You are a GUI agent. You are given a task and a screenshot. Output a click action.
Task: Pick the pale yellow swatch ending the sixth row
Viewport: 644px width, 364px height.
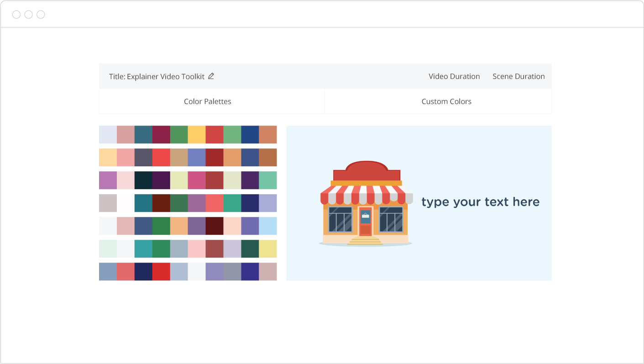coord(268,248)
